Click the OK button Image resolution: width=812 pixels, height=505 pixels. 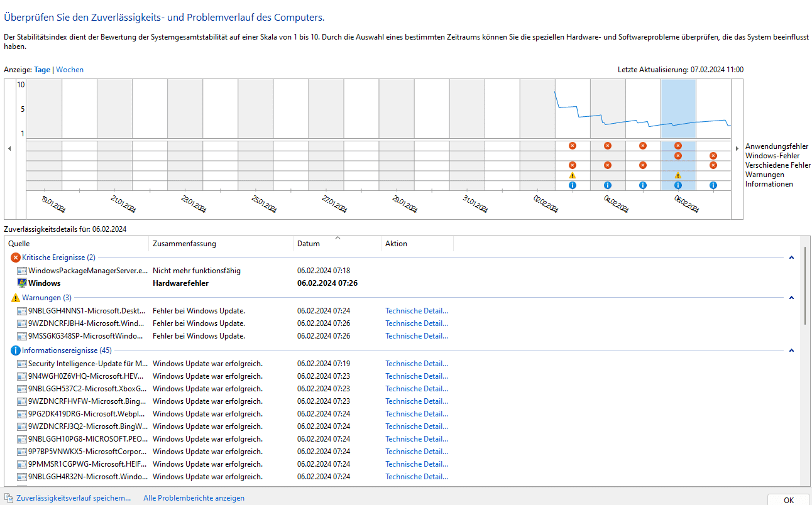[789, 500]
